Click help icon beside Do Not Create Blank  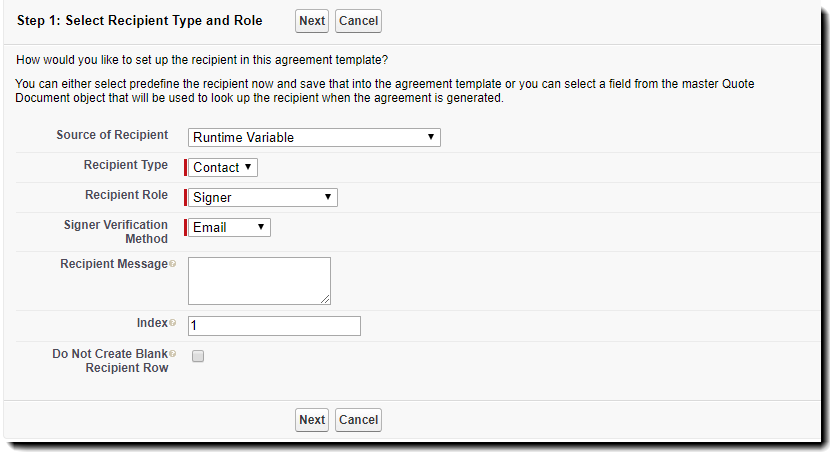(x=173, y=354)
